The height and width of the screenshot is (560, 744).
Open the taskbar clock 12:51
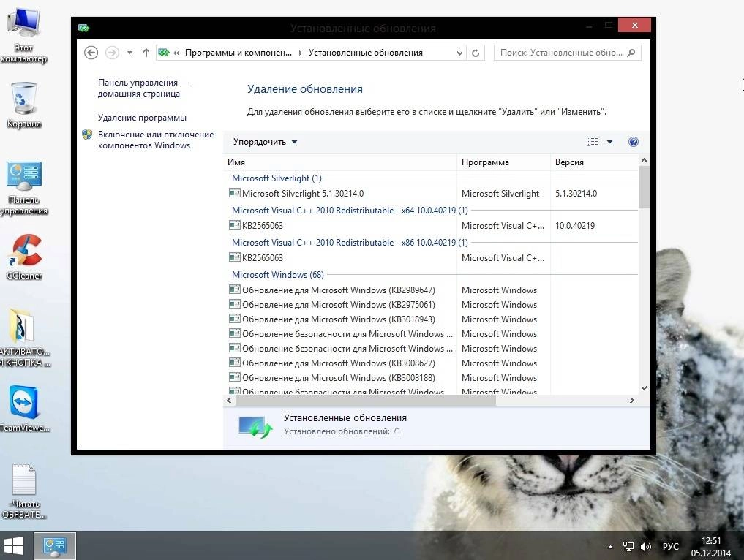click(711, 546)
